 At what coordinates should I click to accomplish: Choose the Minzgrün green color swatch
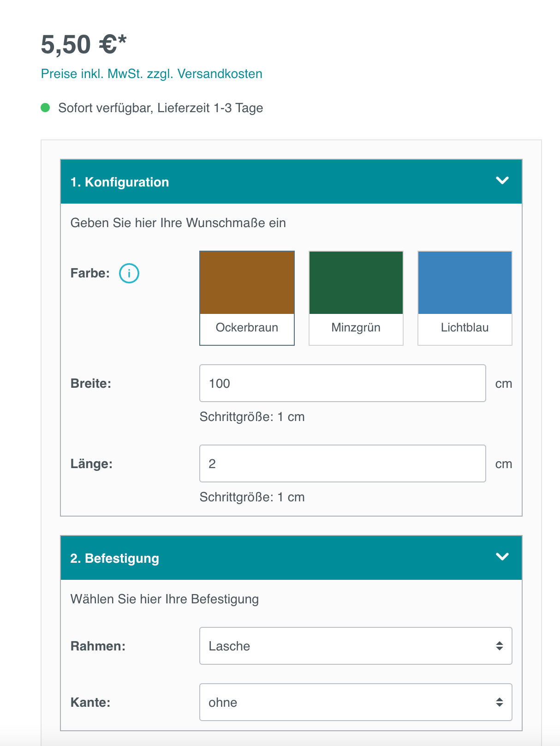(x=356, y=283)
